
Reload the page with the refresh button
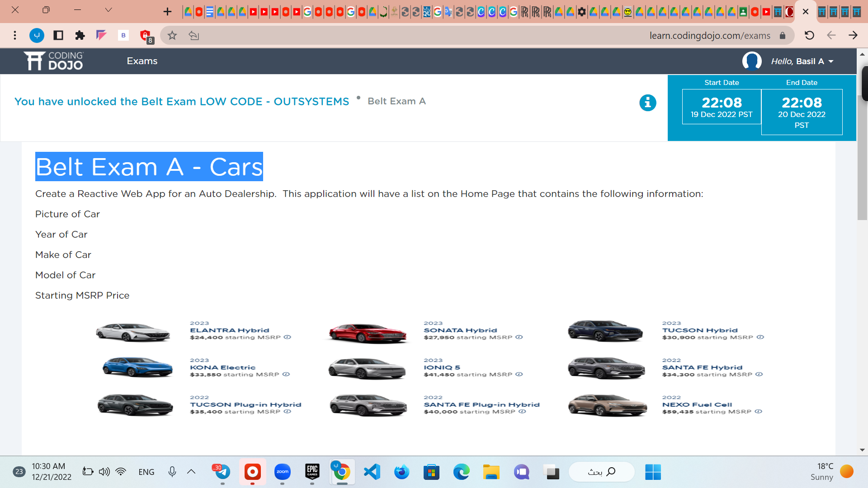click(x=810, y=35)
